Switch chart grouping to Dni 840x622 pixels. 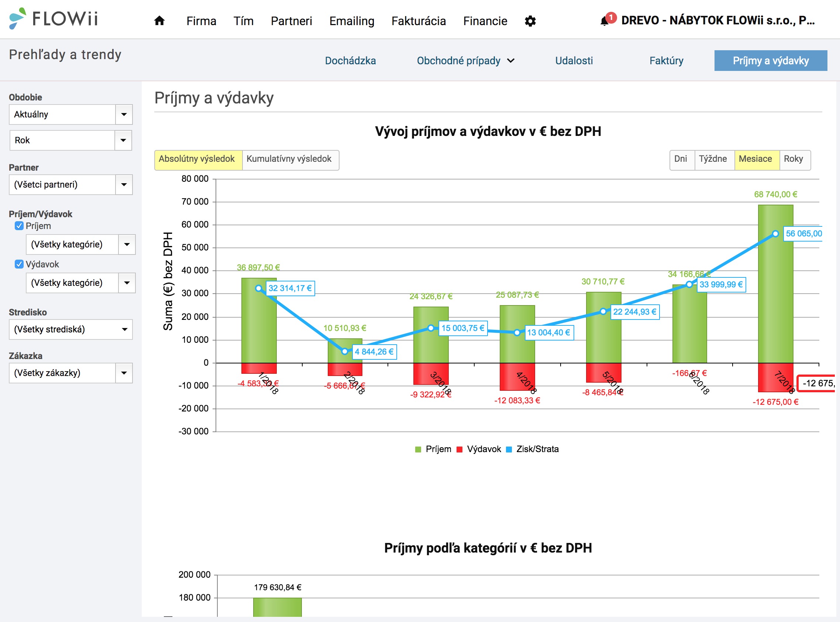tap(682, 160)
